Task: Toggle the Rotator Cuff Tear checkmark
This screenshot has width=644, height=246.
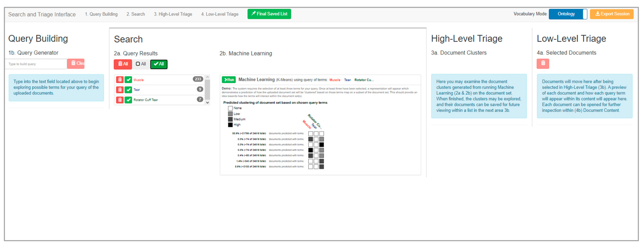Action: point(128,100)
